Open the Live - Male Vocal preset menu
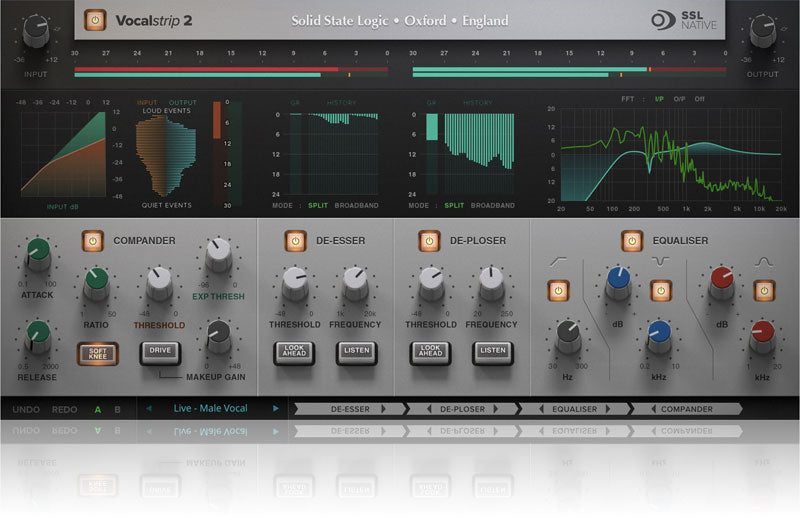This screenshot has width=800, height=520. pos(211,408)
